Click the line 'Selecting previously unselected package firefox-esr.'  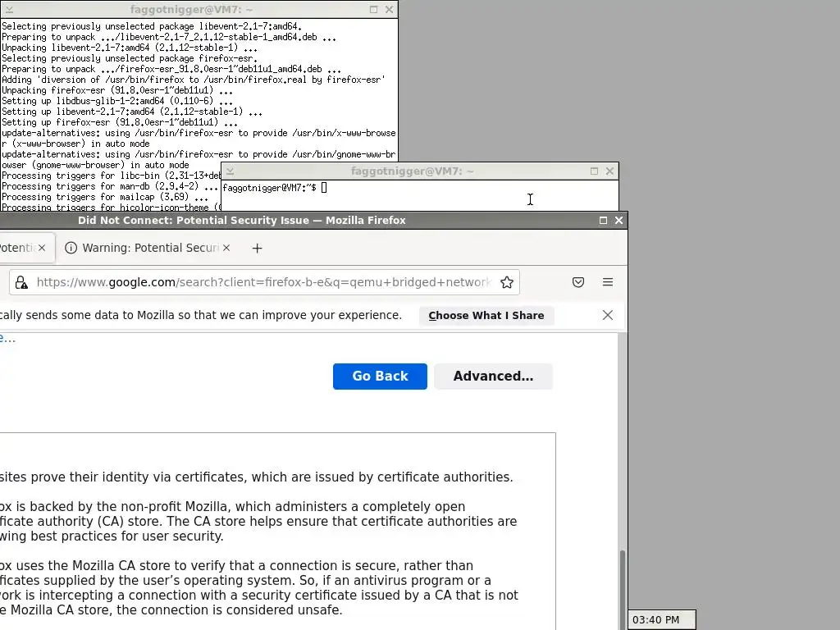130,58
